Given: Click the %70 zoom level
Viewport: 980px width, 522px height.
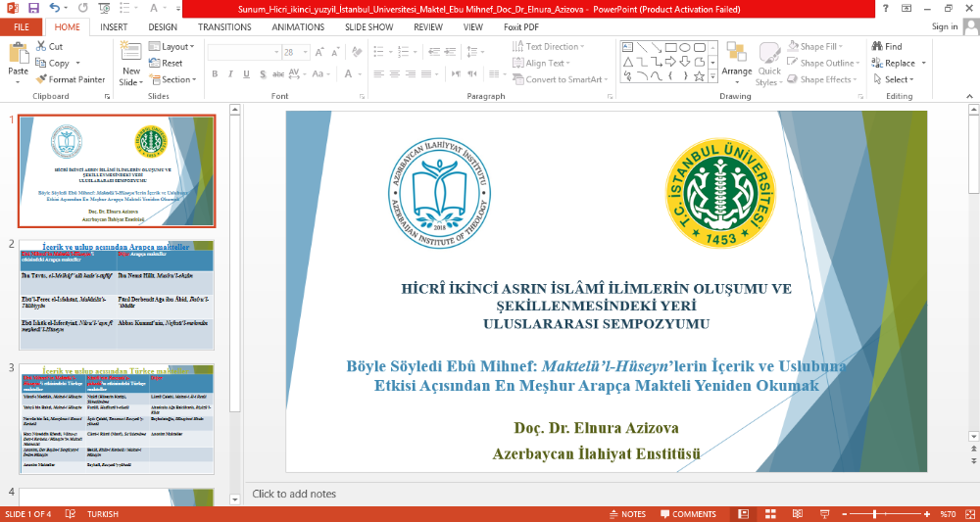Looking at the screenshot, I should click(948, 514).
